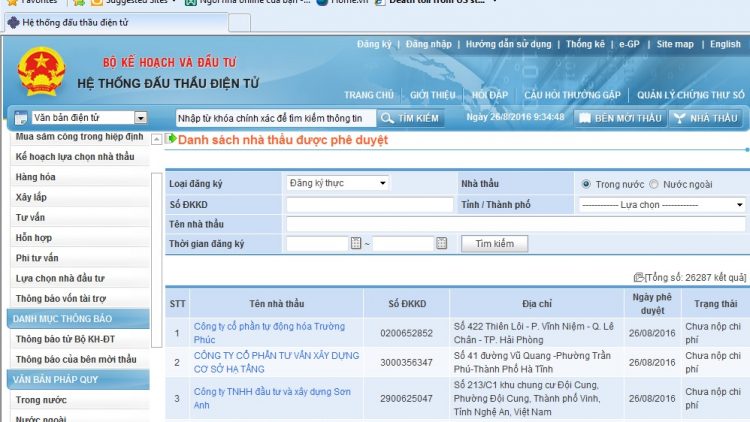Open Kế hoạch lựa chọn nhà thầu
The width and height of the screenshot is (750, 422).
tap(75, 156)
